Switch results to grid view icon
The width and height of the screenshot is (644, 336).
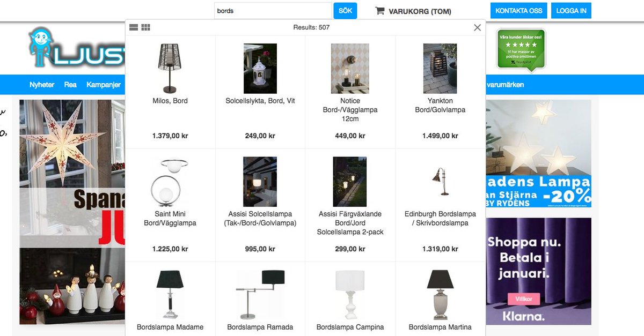point(145,27)
